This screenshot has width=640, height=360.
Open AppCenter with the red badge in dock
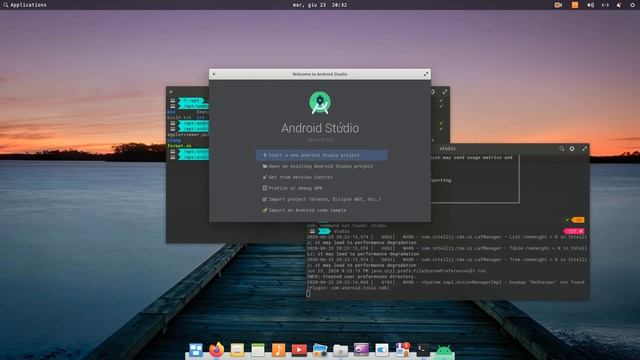click(x=402, y=350)
